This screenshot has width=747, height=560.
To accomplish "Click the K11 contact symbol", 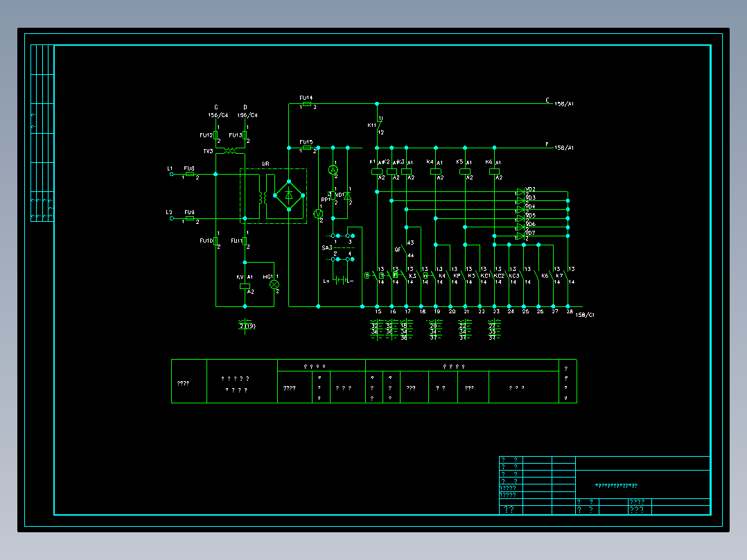I will [379, 125].
